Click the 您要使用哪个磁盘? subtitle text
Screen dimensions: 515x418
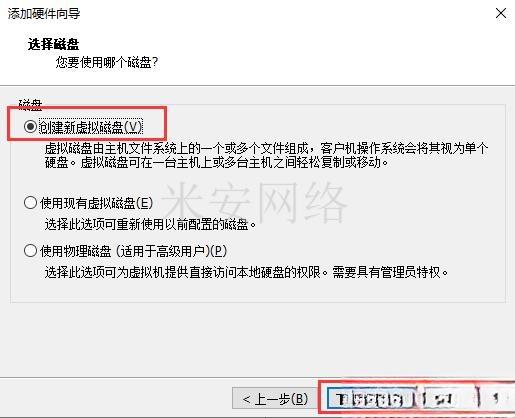tap(106, 62)
